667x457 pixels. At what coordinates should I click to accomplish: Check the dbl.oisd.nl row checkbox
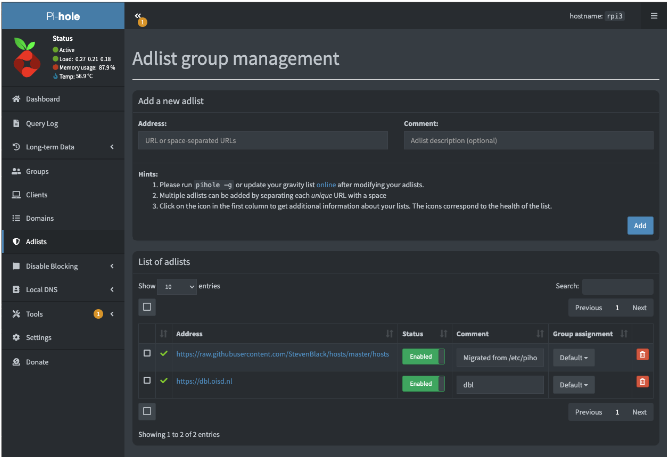tap(147, 380)
